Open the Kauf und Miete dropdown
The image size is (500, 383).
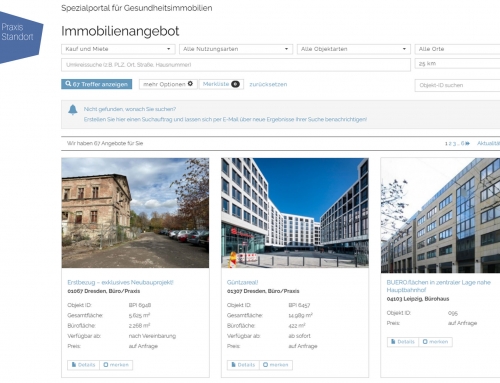[x=118, y=49]
